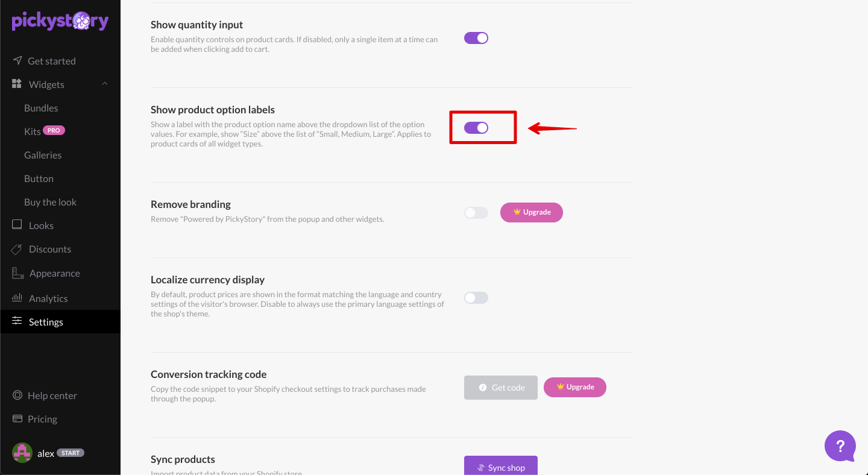Disable the Show quantity input toggle
The height and width of the screenshot is (475, 868).
(476, 38)
